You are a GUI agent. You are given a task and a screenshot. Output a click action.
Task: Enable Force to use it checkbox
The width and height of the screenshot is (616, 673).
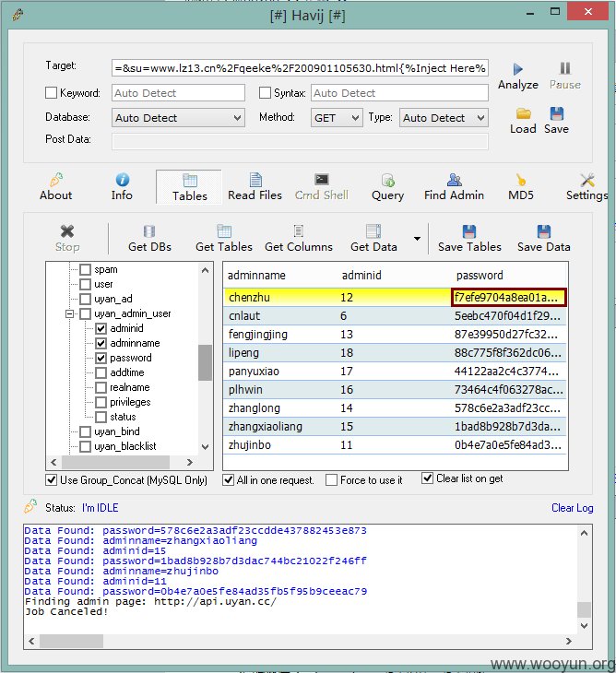click(x=331, y=479)
